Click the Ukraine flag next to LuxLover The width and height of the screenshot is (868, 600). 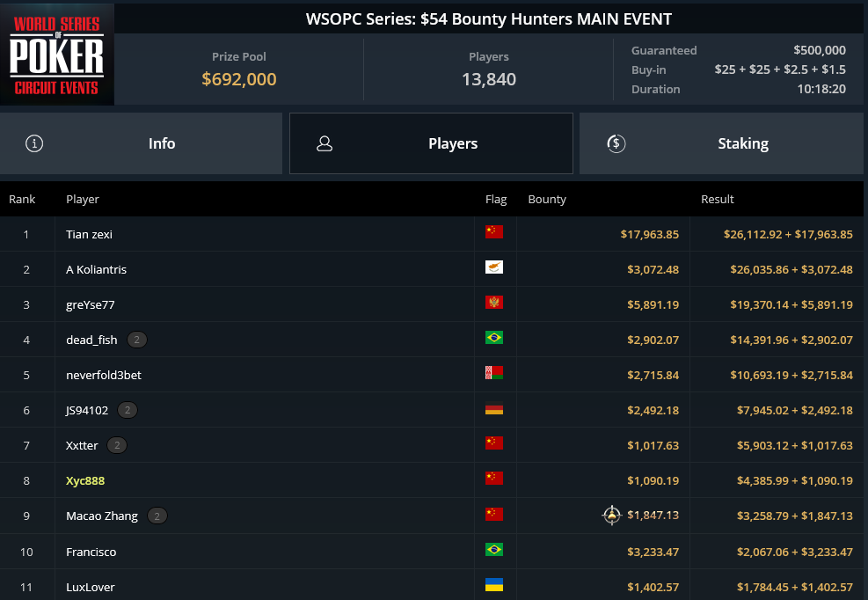pos(493,584)
